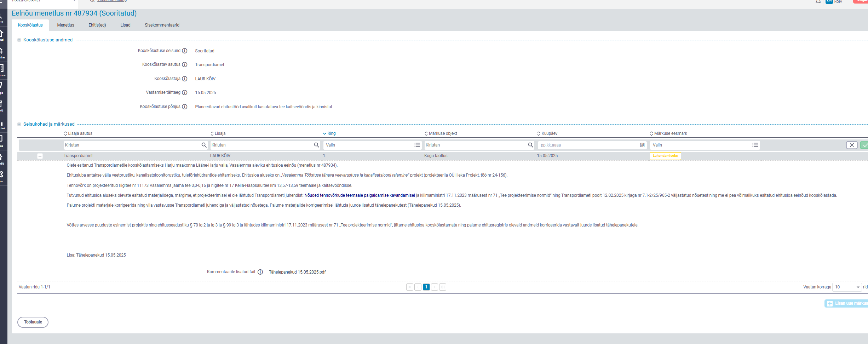Screen dimensions: 868x344
Task: Sort table by Lisaja asutus column
Action: click(x=78, y=133)
